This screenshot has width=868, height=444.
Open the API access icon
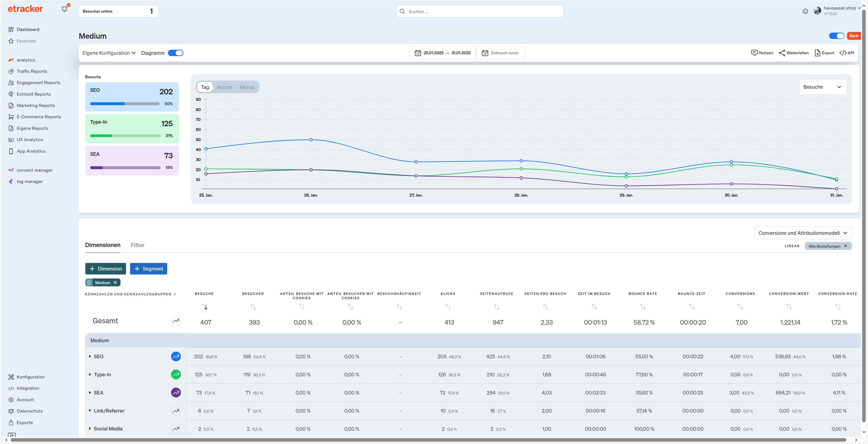tap(847, 53)
